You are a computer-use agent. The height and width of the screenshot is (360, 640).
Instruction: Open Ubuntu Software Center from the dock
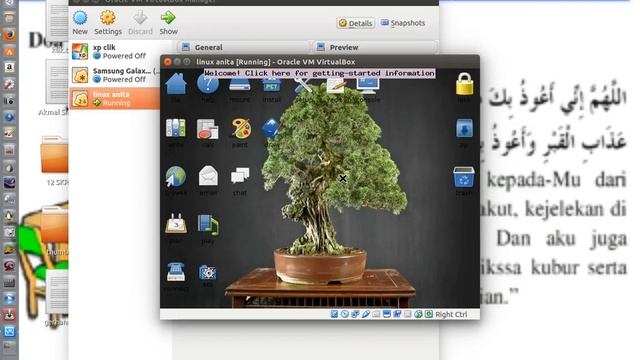click(9, 51)
